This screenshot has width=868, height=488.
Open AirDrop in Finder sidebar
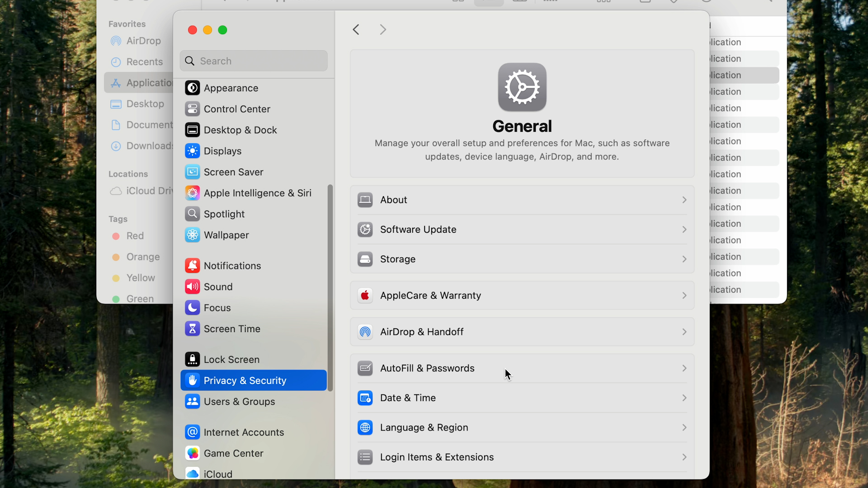[136, 41]
